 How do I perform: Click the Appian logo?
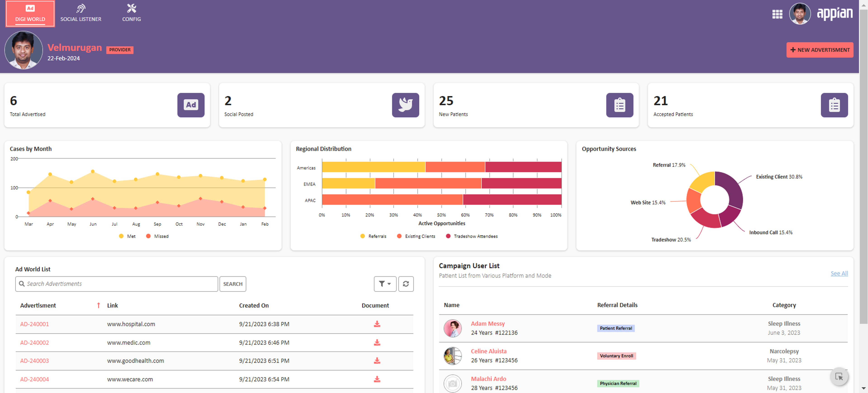[x=835, y=14]
